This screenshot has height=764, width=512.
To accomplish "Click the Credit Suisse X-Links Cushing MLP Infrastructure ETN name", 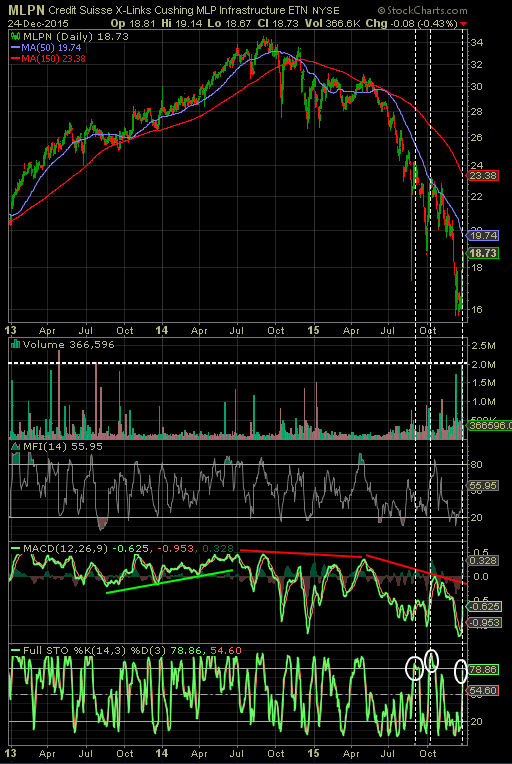I will click(179, 11).
